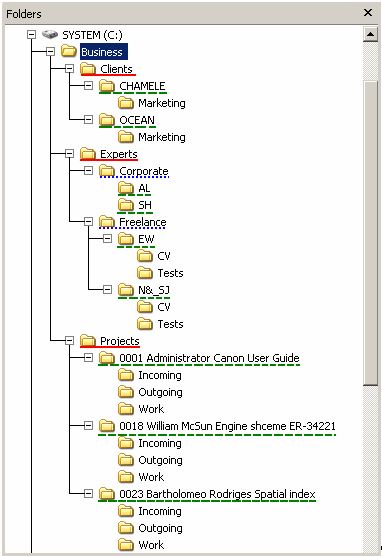This screenshot has height=556, width=382.
Task: Click folder icon of Marketing under OCEAN
Action: [x=126, y=137]
